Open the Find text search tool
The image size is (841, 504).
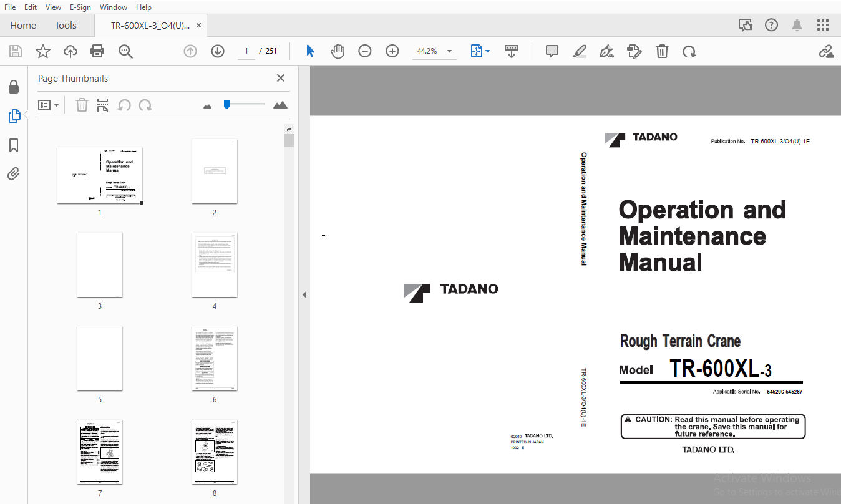[x=125, y=51]
